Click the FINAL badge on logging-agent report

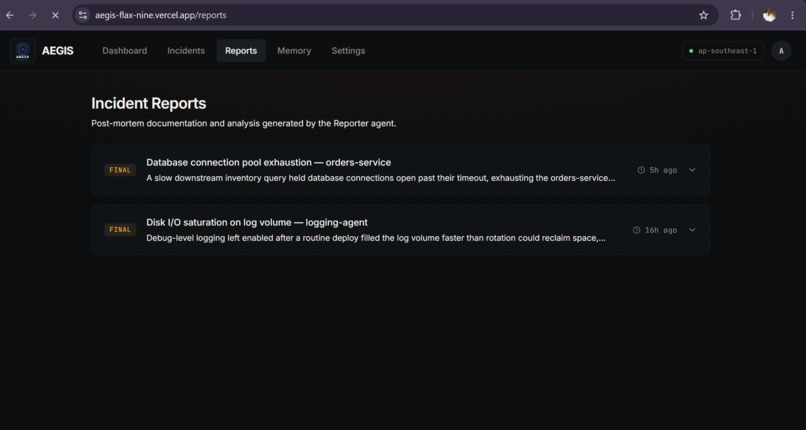pos(120,230)
